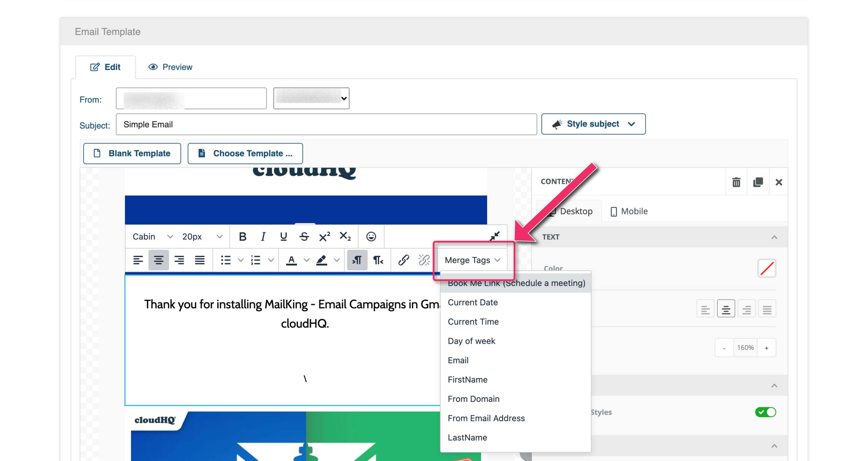868x461 pixels.
Task: Expand highlight color options arrow
Action: (x=337, y=260)
